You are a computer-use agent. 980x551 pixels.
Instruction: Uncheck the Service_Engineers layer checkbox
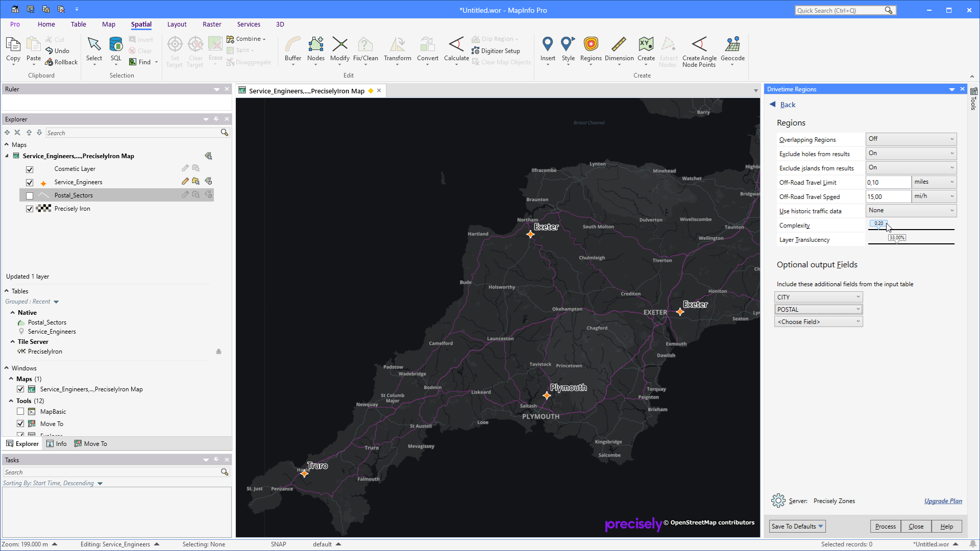pyautogui.click(x=30, y=183)
